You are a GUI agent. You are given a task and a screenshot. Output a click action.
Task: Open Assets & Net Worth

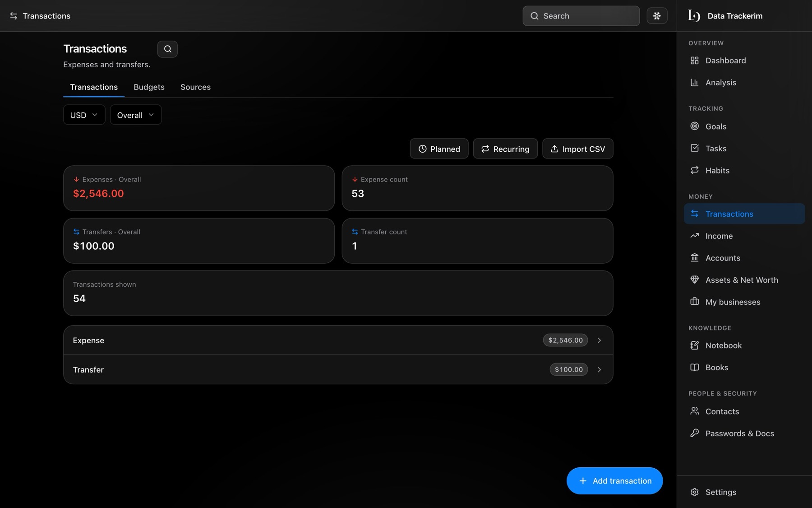(744, 280)
